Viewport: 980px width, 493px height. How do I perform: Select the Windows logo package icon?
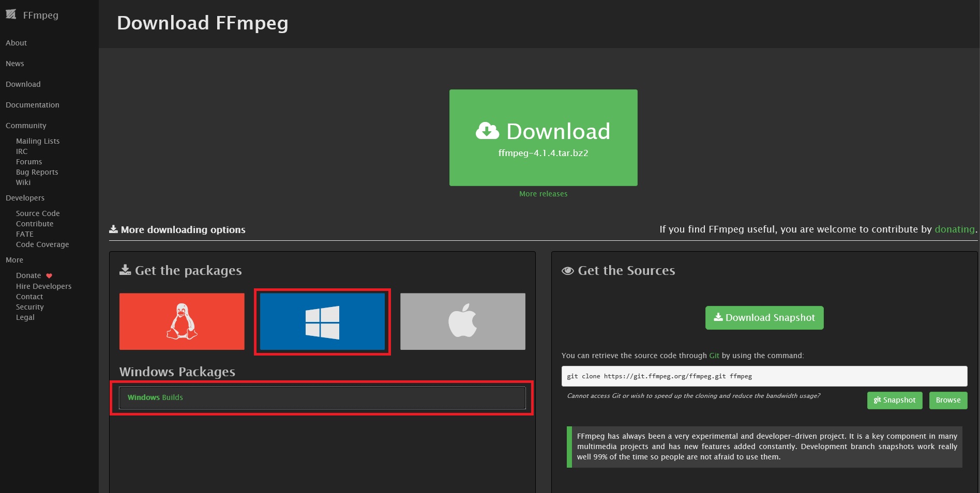pyautogui.click(x=322, y=321)
